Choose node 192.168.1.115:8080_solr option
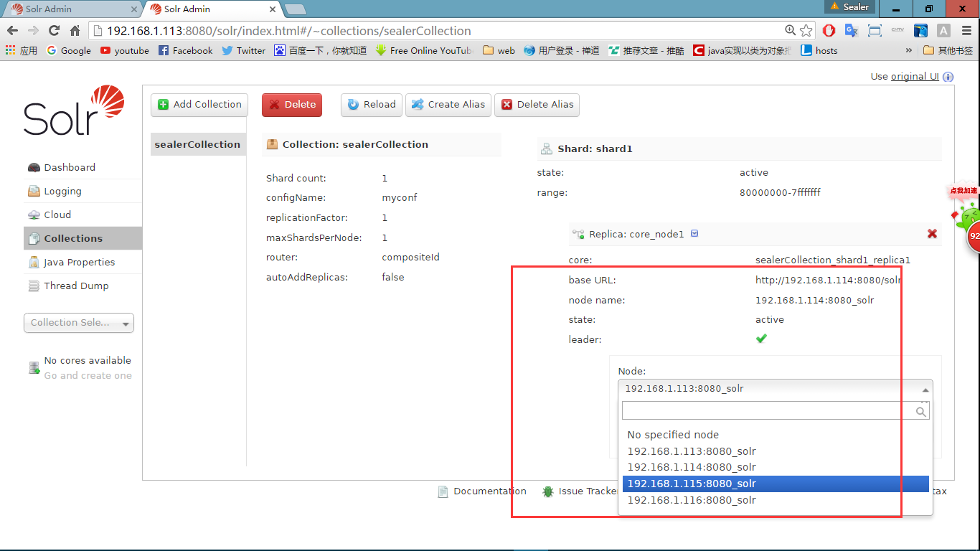This screenshot has width=980, height=551. click(776, 484)
